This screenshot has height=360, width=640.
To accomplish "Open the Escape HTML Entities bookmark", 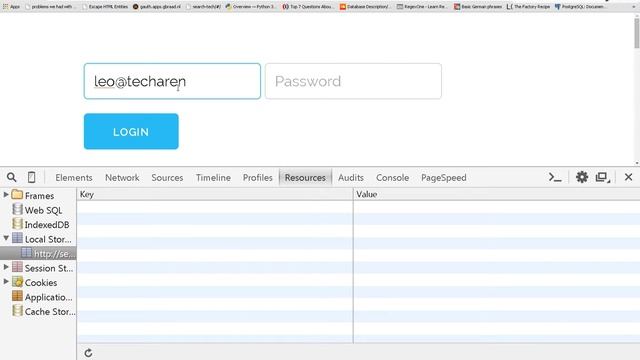I will coord(105,7).
